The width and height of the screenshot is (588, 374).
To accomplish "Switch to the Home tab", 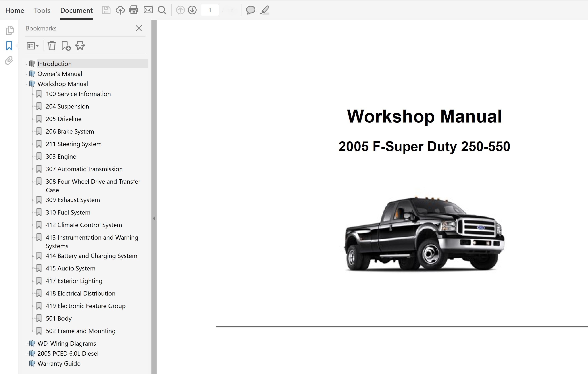I will coord(15,10).
